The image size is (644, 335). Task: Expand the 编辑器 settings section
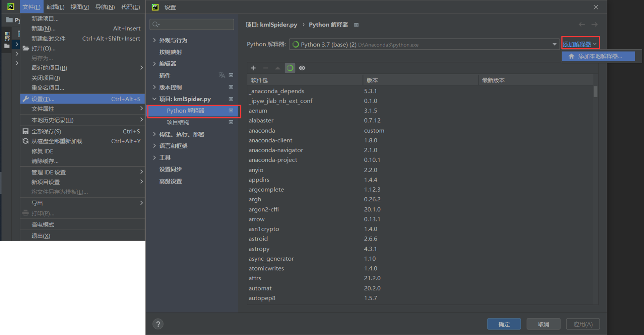tap(154, 64)
